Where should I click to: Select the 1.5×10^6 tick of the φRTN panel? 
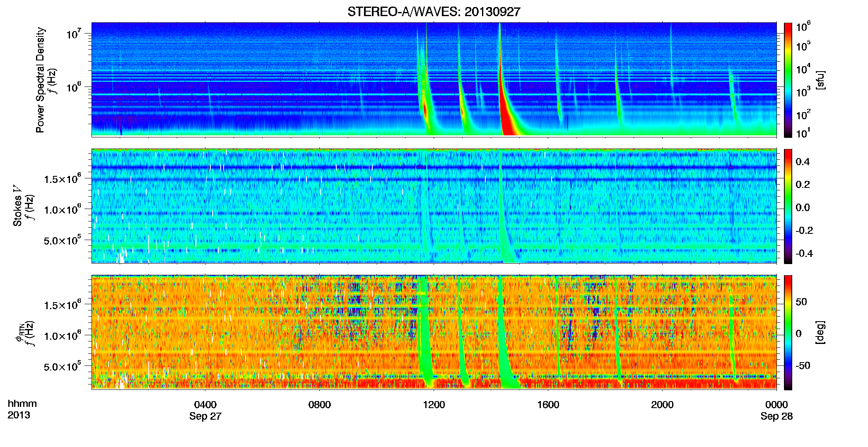(63, 305)
